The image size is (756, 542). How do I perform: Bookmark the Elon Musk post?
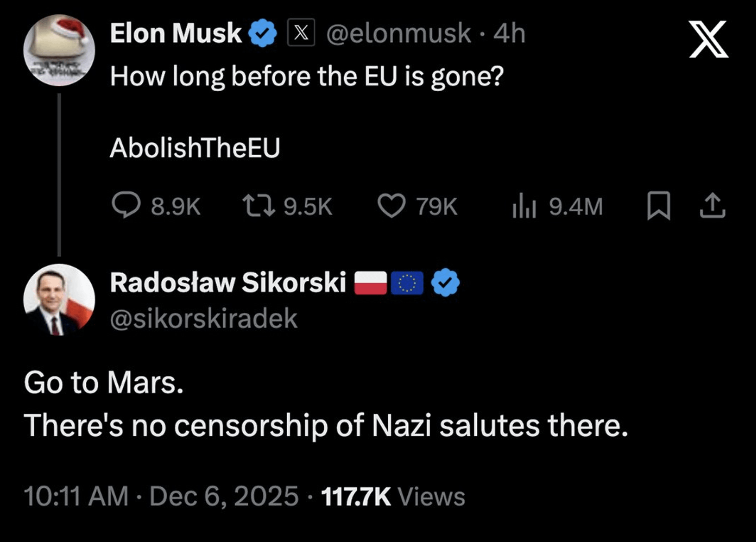(x=659, y=206)
